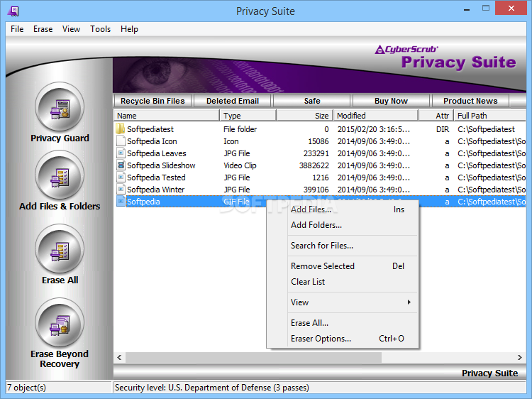Select the Softpedia Leaves row name

pyautogui.click(x=157, y=153)
